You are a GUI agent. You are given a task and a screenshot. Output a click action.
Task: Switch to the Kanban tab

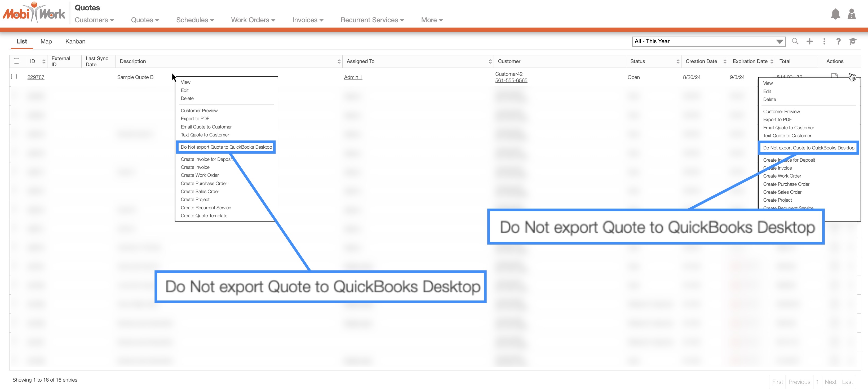(75, 41)
